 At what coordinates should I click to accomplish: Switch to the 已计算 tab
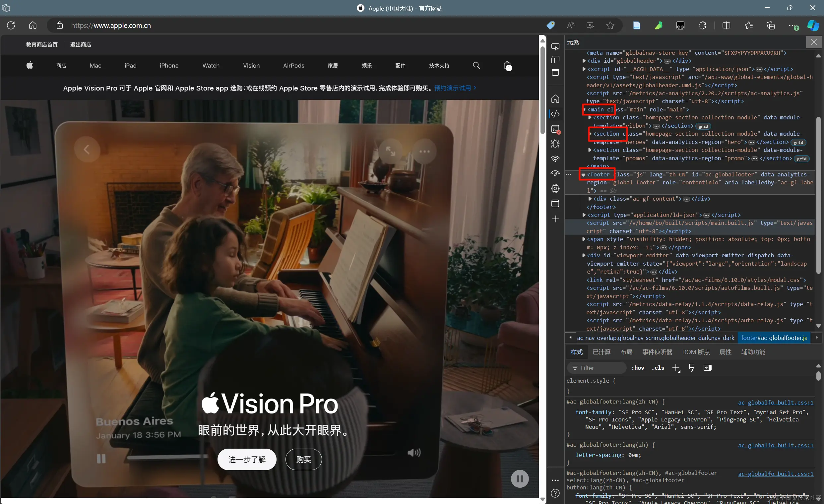coord(602,352)
